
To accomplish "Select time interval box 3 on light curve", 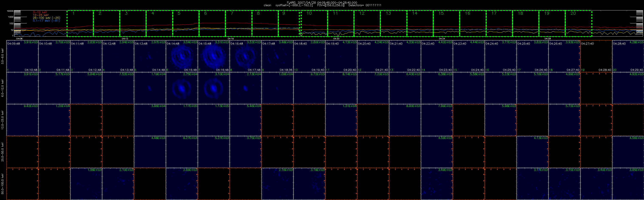I will (x=133, y=24).
